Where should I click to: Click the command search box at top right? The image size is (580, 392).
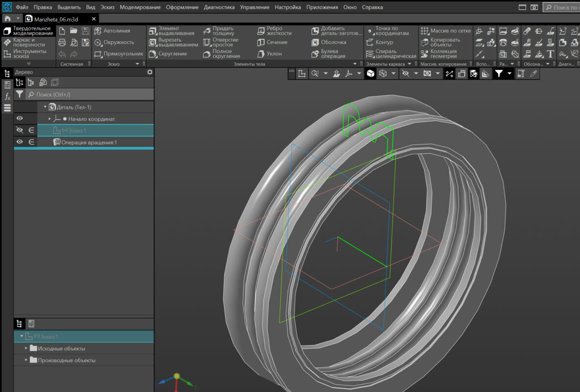coord(561,7)
